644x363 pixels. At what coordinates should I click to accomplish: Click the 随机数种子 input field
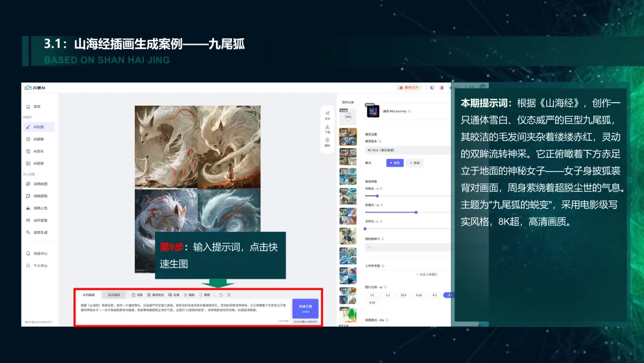(408, 248)
